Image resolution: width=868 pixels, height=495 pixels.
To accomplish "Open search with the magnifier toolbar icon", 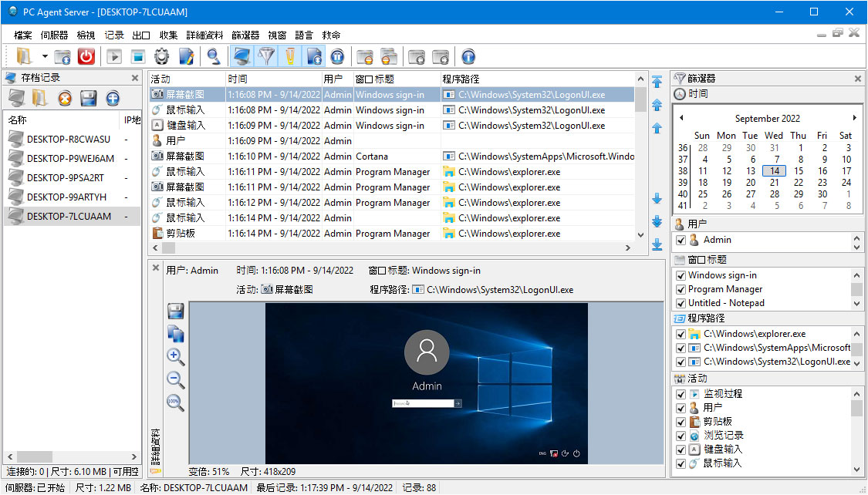I will (x=214, y=56).
